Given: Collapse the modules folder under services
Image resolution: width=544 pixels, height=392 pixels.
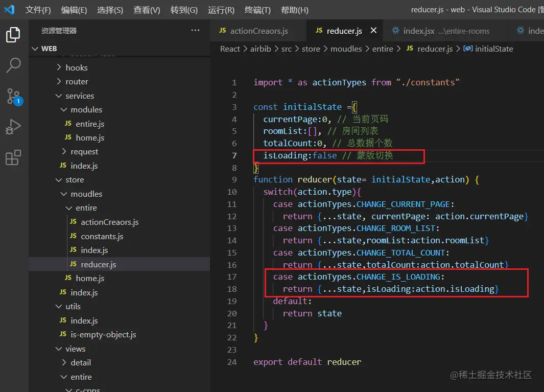Looking at the screenshot, I should pos(64,109).
